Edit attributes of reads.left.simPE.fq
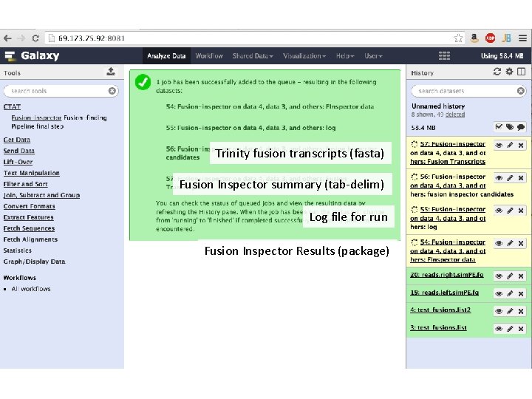Image resolution: width=532 pixels, height=399 pixels. 510,293
